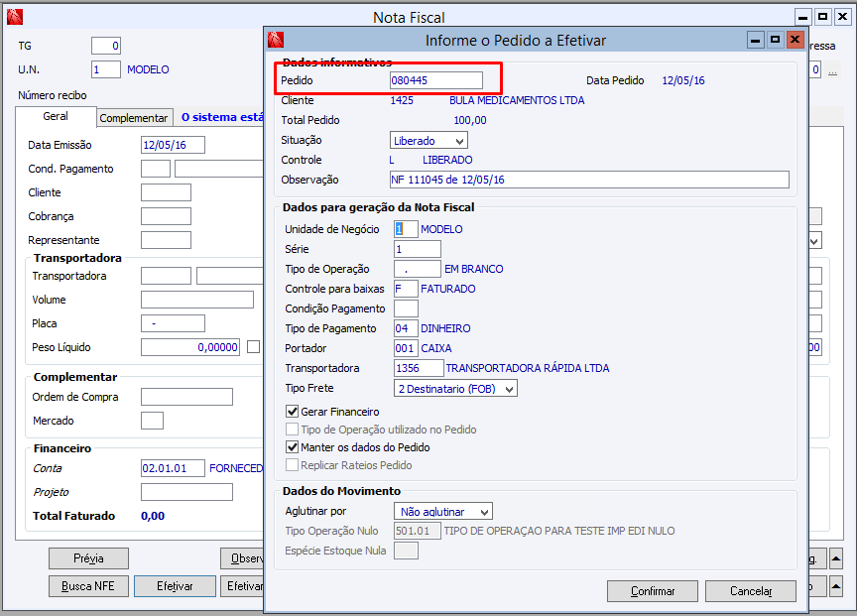The width and height of the screenshot is (857, 616).
Task: Minimize the Informe o Pedido a Efetivar dialog
Action: [x=756, y=40]
